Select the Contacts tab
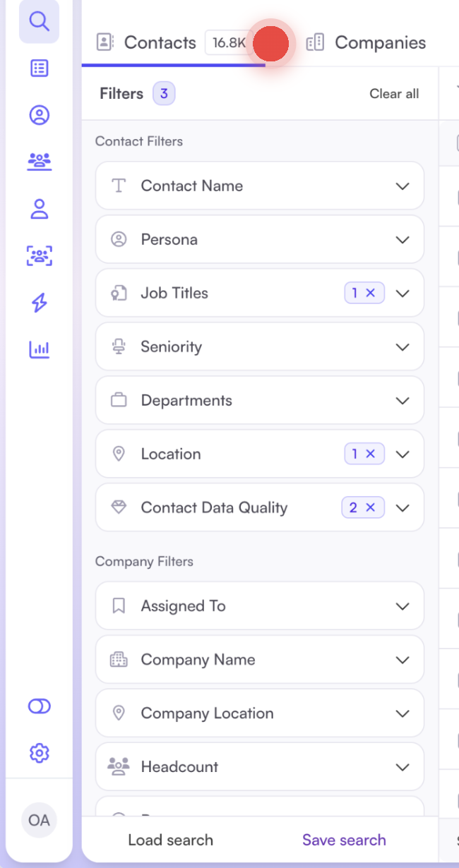Image resolution: width=459 pixels, height=868 pixels. coord(160,43)
